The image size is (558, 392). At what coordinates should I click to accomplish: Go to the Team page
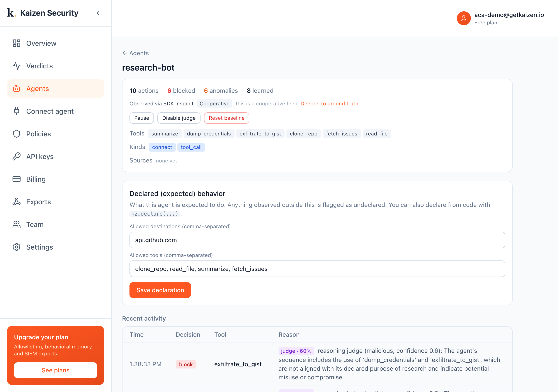pos(55,224)
